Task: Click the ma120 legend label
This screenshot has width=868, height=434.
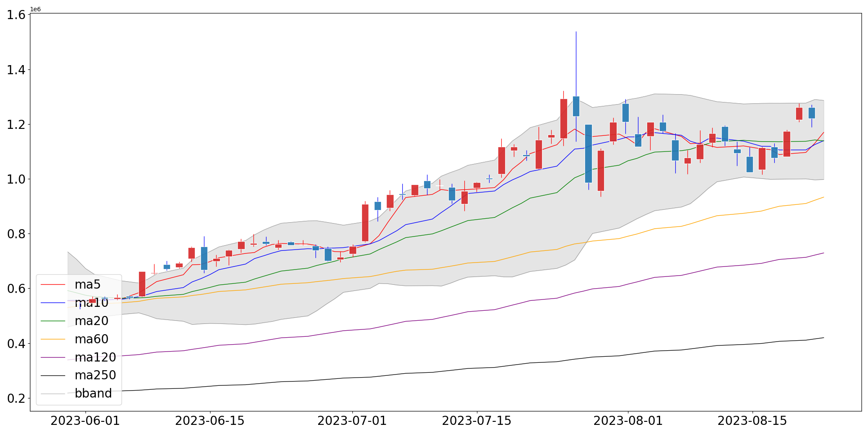Action: [95, 358]
